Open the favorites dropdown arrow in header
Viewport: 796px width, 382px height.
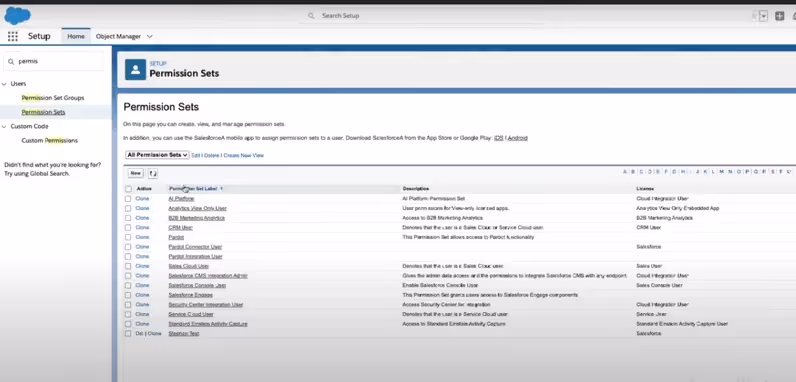click(x=764, y=16)
